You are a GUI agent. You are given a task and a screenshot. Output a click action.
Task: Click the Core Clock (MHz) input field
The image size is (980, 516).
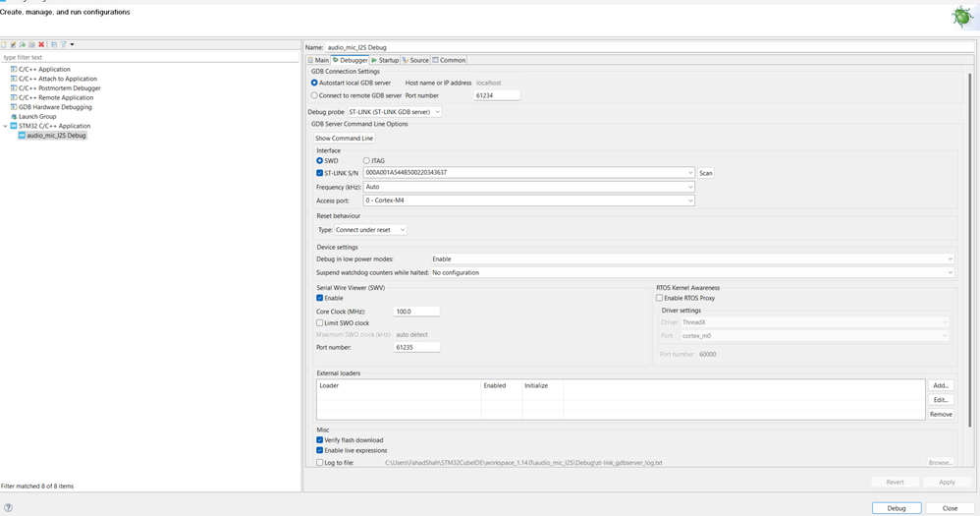(416, 312)
